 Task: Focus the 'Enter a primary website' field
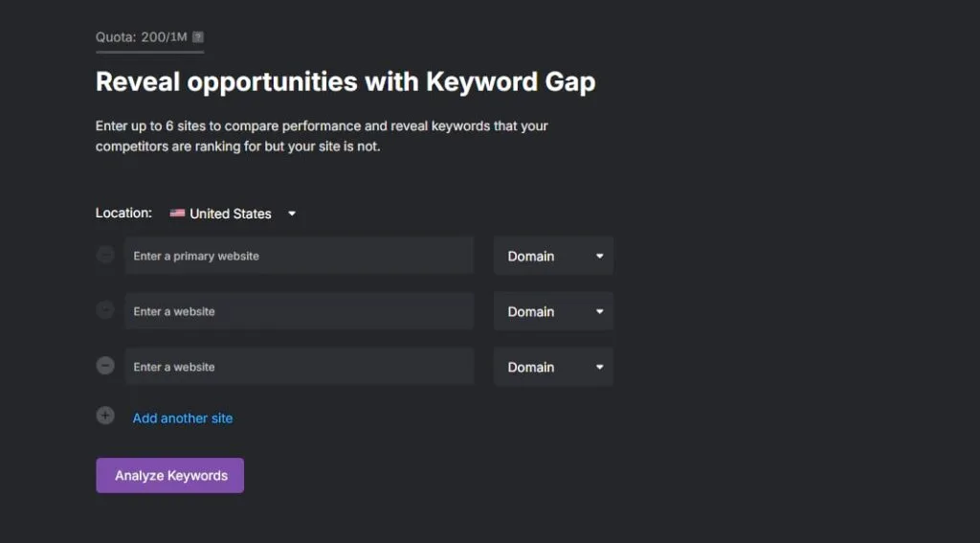(x=300, y=256)
